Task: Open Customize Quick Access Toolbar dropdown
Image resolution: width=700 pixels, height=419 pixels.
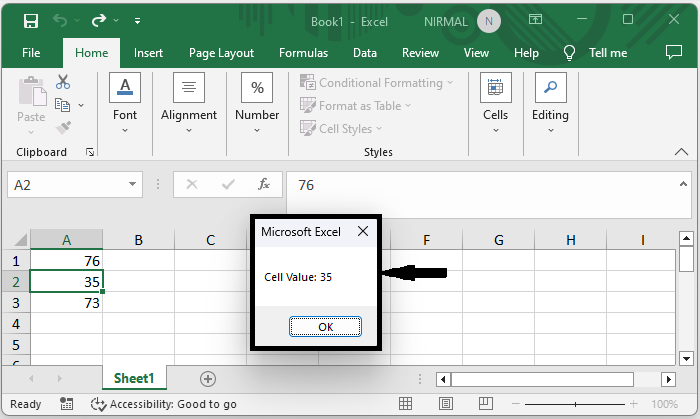Action: pyautogui.click(x=138, y=21)
